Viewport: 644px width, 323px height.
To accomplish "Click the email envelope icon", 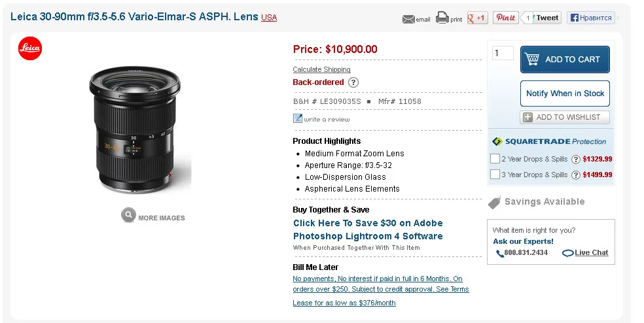I will pyautogui.click(x=408, y=19).
